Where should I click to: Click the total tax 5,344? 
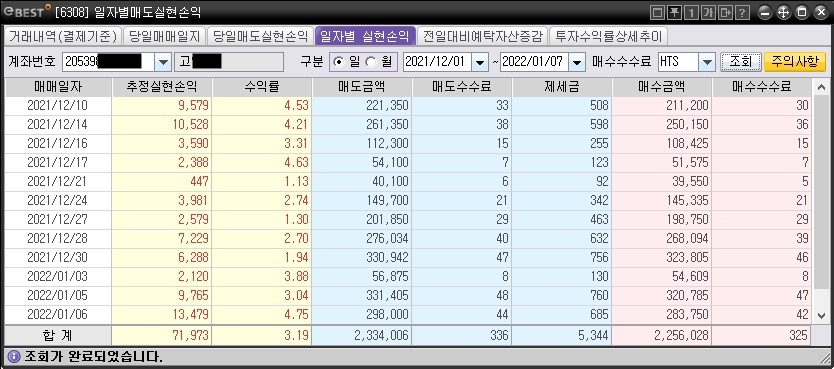(594, 336)
